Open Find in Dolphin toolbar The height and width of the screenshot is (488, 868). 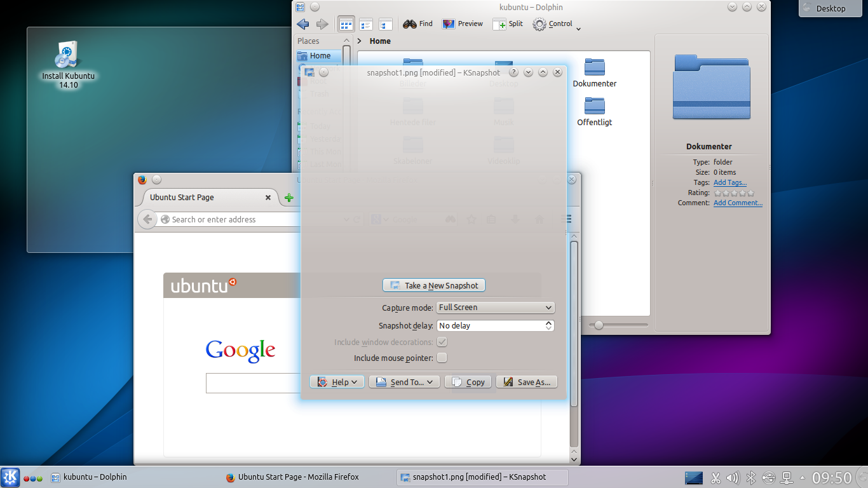(x=417, y=24)
